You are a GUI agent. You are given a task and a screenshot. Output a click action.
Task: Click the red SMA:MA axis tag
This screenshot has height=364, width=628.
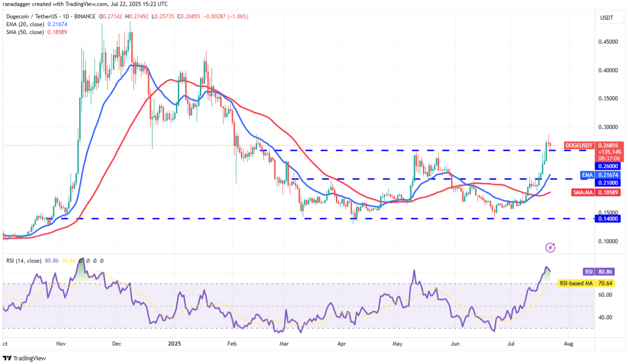583,192
